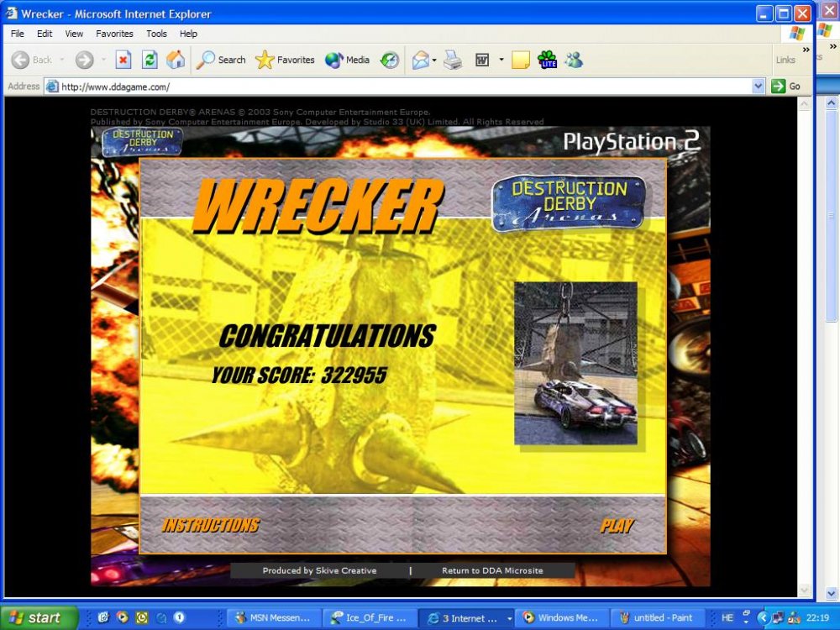Viewport: 840px width, 630px height.
Task: Click the INSTRUCTIONS link in the game
Action: (211, 526)
